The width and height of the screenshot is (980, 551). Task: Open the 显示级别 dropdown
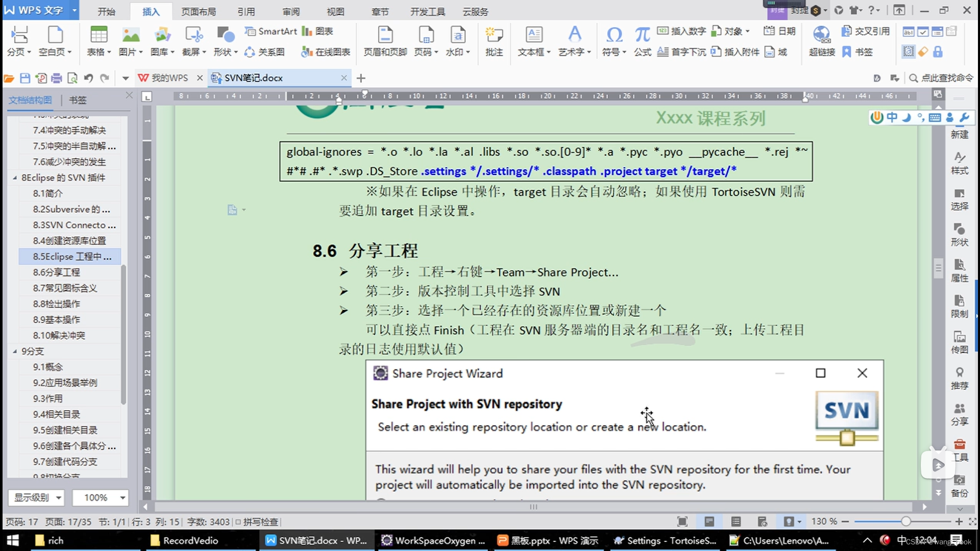point(36,497)
